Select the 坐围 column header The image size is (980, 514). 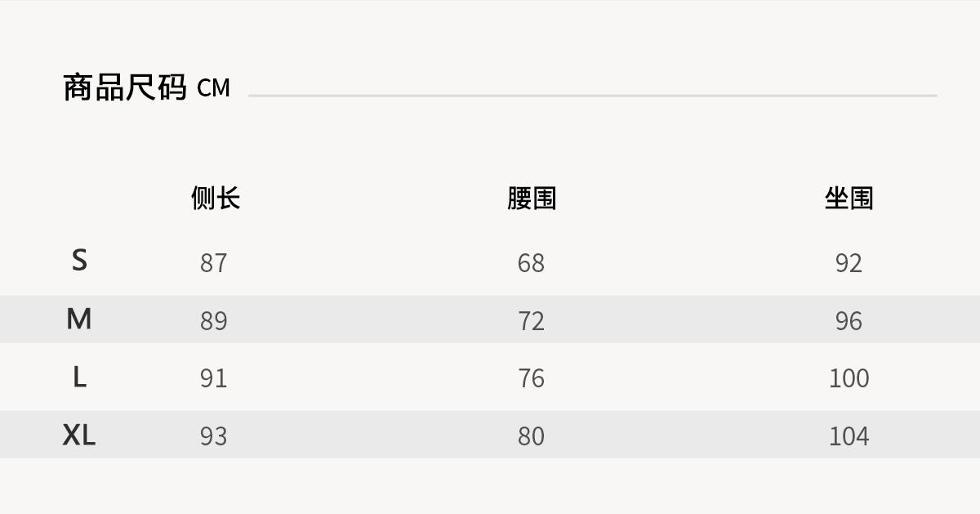pyautogui.click(x=849, y=198)
